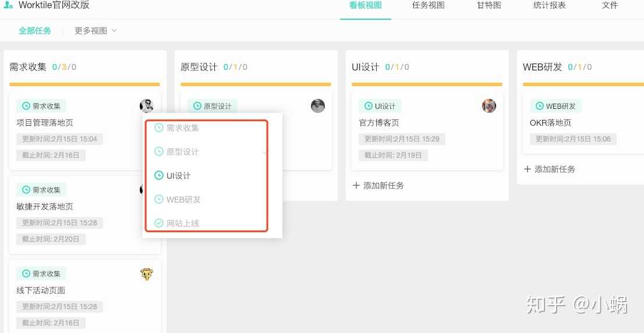Click the 原型设计 status tag on the card

click(x=213, y=106)
